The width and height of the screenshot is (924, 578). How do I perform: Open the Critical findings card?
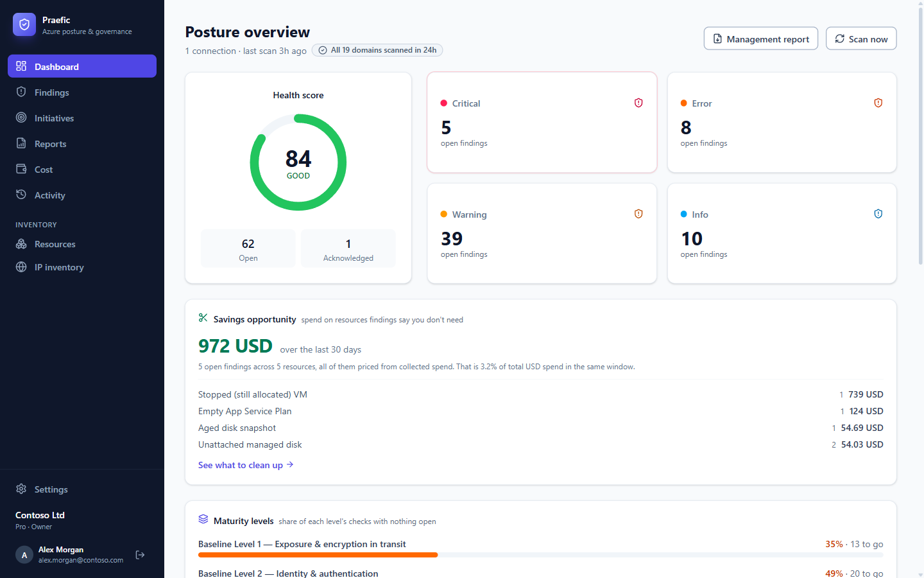point(542,122)
